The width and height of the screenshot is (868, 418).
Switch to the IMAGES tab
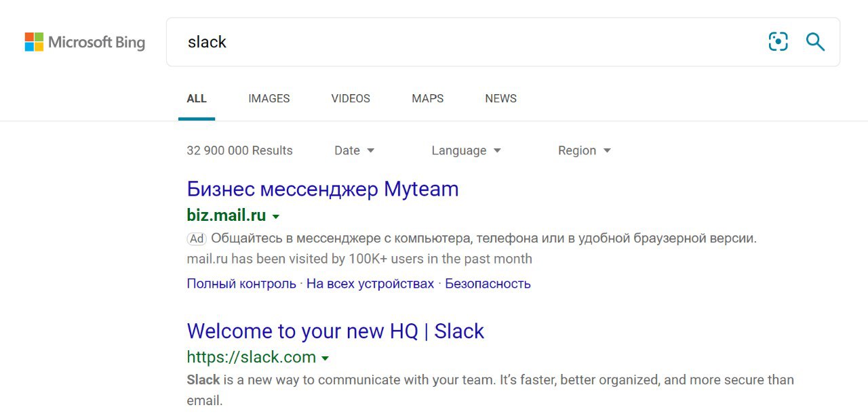(x=269, y=98)
